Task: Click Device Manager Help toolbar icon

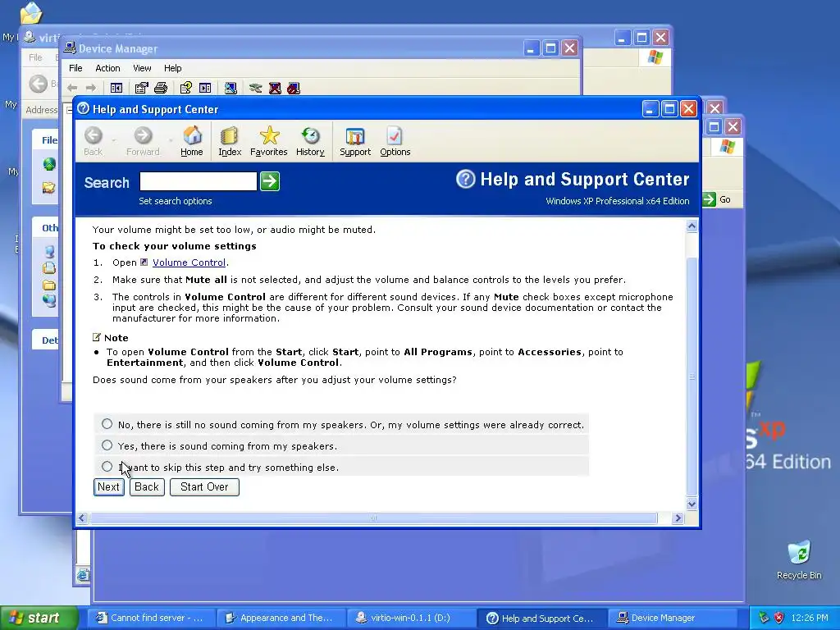Action: (186, 88)
